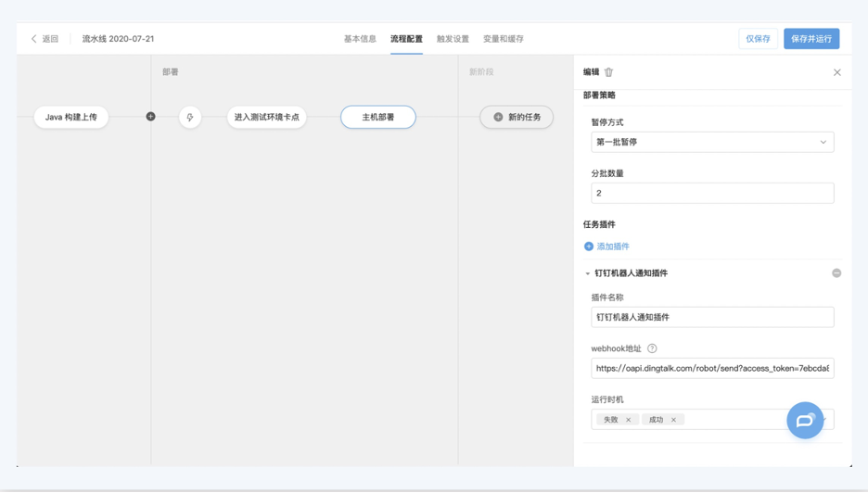Click the 部署策略 heading
Image resolution: width=868 pixels, height=493 pixels.
pos(599,95)
